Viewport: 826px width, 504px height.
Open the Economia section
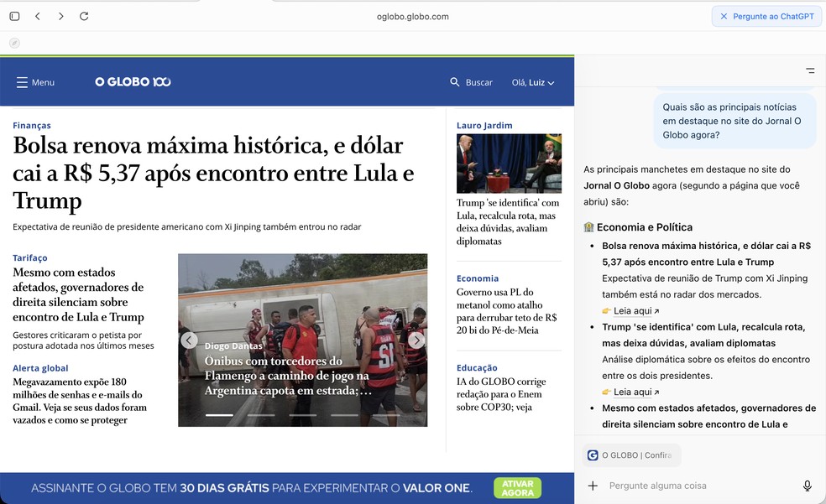[x=477, y=278]
